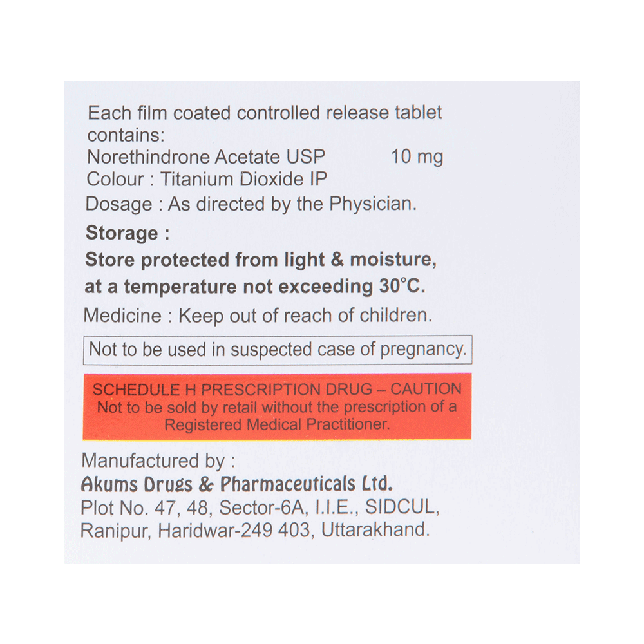Screen dimensions: 644x644
Task: Click the red Schedule H caution box
Action: click(x=277, y=406)
